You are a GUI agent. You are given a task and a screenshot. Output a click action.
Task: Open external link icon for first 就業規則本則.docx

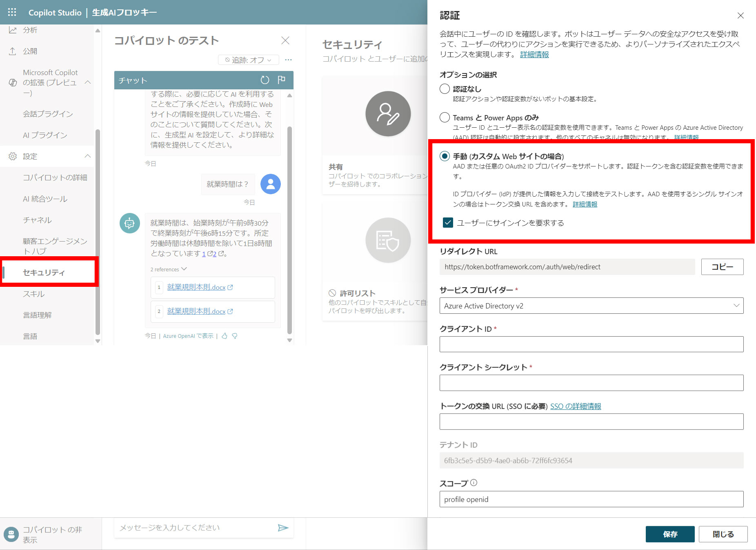click(230, 287)
